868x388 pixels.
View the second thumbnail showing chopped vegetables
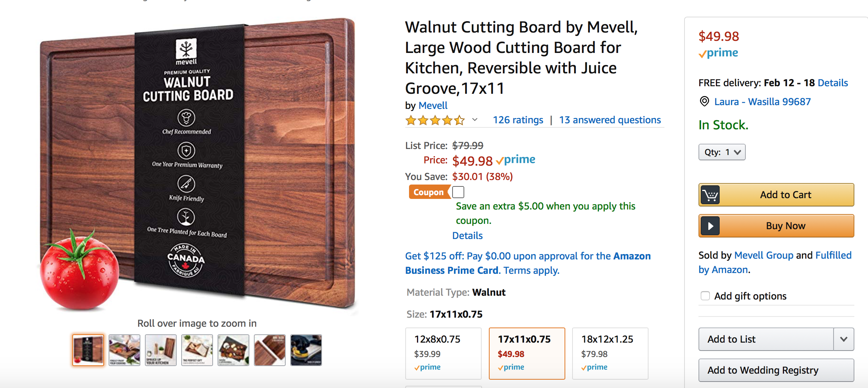tap(124, 350)
